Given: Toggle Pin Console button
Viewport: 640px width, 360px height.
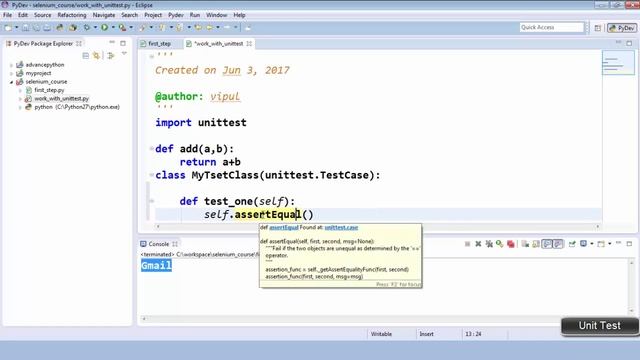Looking at the screenshot, I should coord(572,244).
